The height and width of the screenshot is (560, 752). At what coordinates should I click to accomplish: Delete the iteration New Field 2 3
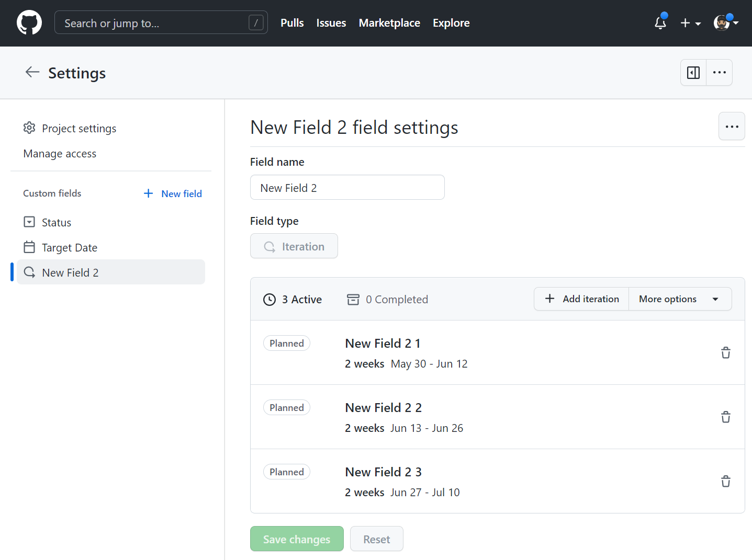coord(726,481)
